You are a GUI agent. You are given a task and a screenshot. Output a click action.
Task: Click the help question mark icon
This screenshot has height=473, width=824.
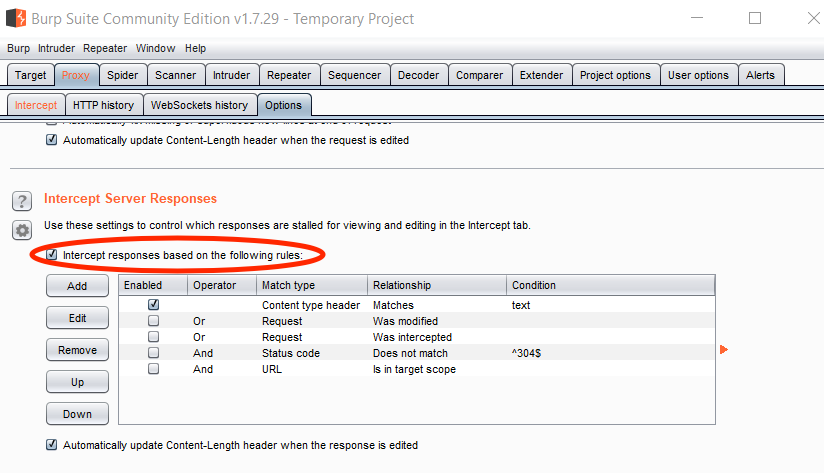[21, 201]
